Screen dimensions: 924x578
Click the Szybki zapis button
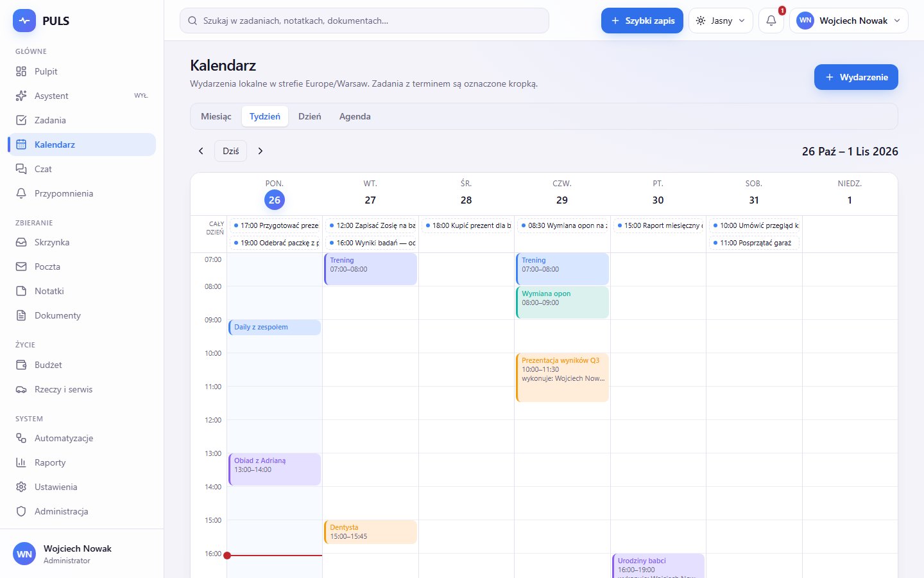642,21
